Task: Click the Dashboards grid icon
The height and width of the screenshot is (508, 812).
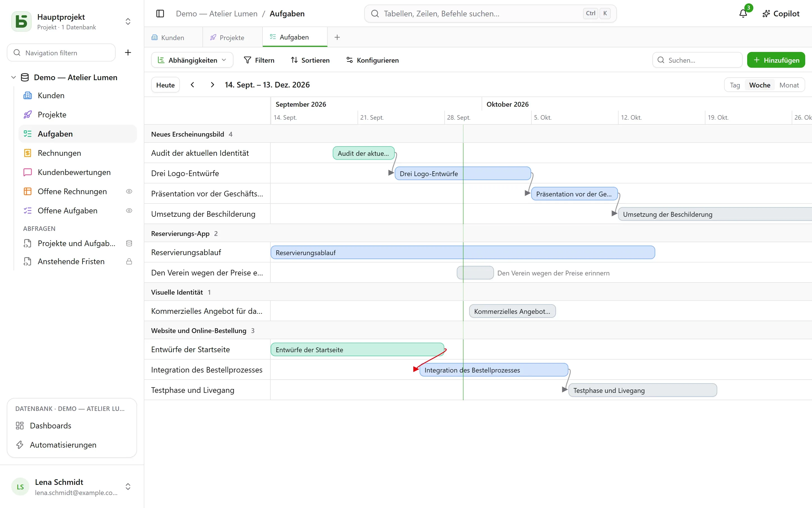Action: point(20,425)
